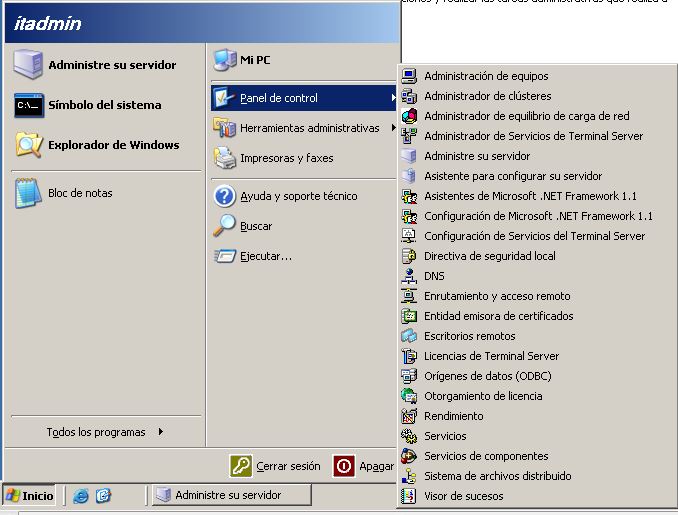Open Administre su servidor pinned item
Screen dimensions: 678x515
tap(104, 65)
